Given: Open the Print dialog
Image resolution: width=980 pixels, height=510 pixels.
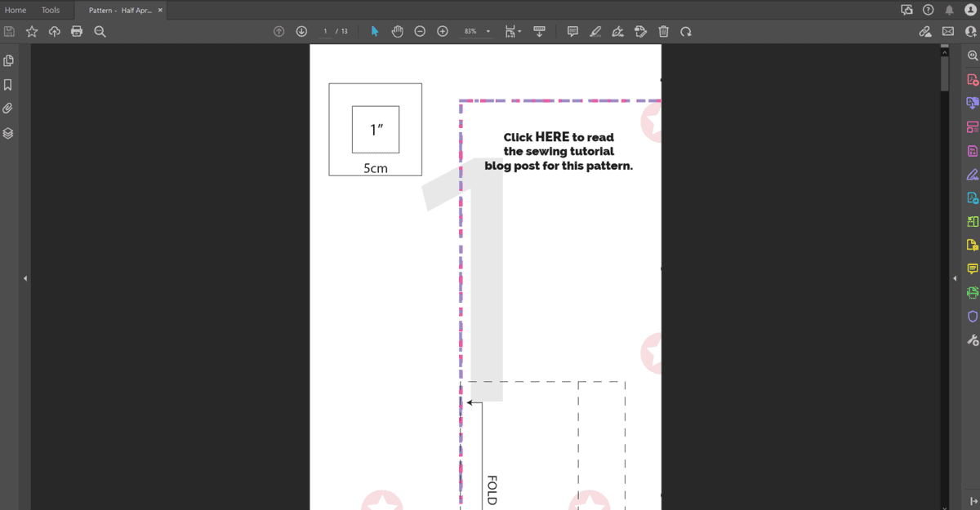Looking at the screenshot, I should click(77, 31).
